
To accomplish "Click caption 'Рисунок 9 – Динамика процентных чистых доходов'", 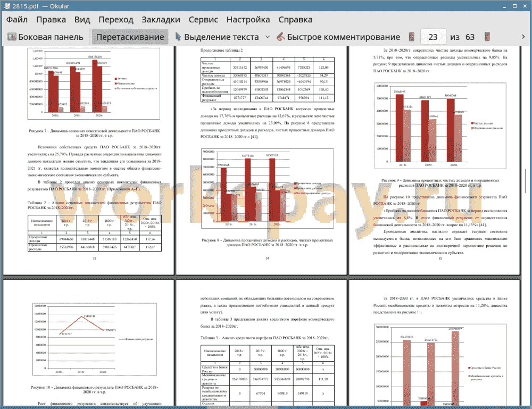I will click(440, 183).
